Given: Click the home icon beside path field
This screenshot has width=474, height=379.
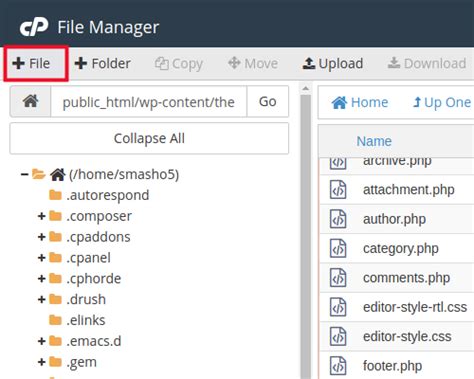Looking at the screenshot, I should (x=30, y=101).
